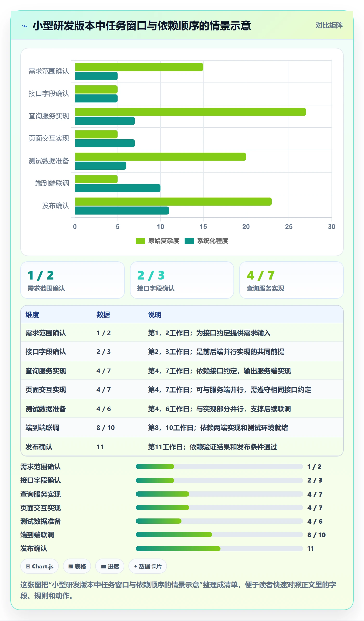Click the 表格 chip
The height and width of the screenshot is (621, 364).
(77, 566)
